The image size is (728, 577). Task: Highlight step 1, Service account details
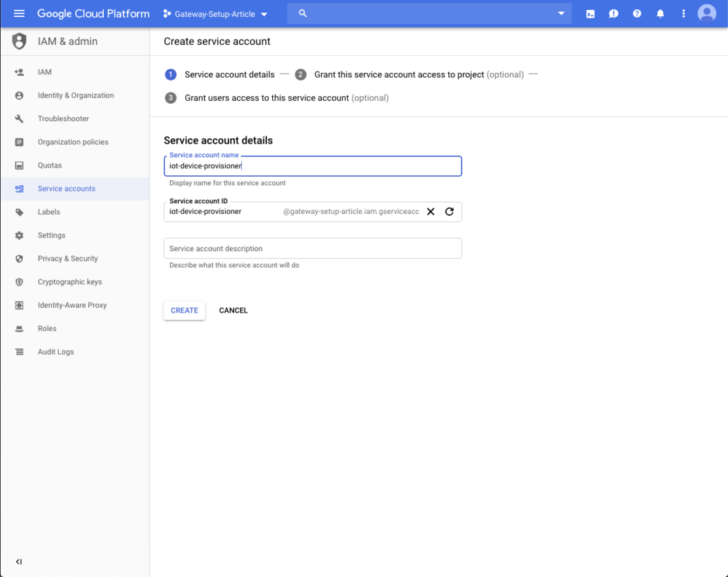[170, 74]
